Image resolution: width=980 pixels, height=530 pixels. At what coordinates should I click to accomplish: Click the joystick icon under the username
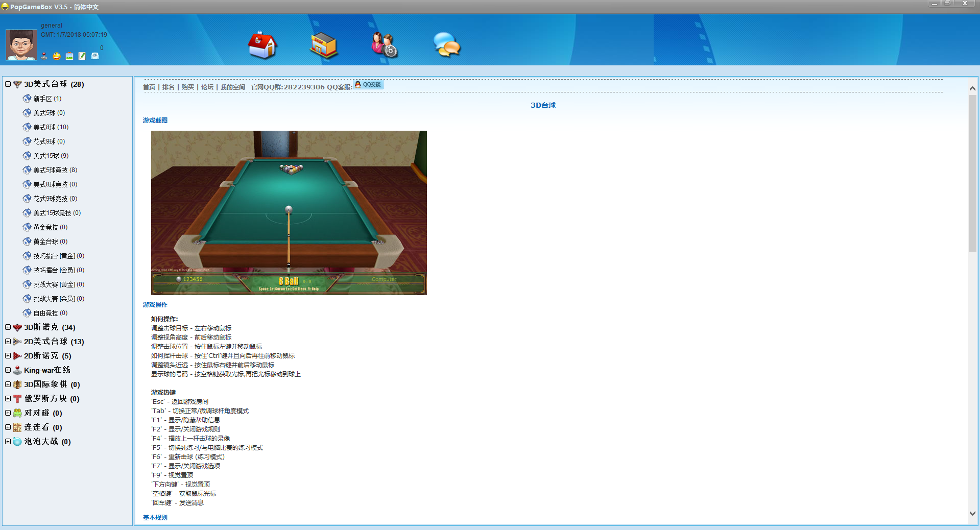click(x=44, y=56)
